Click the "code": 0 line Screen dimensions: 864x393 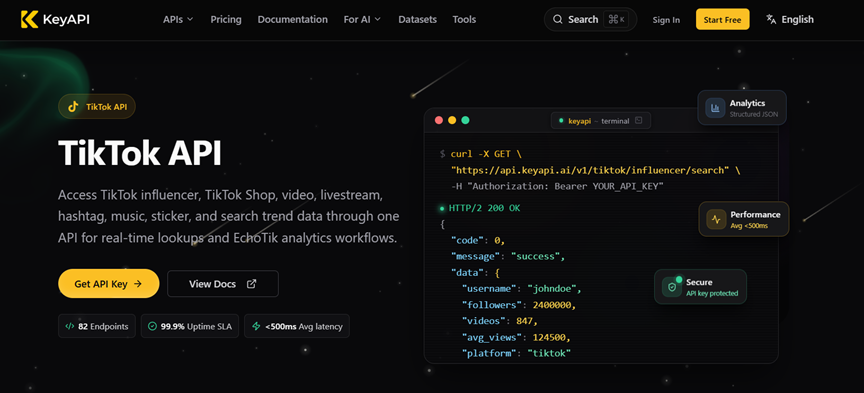pos(478,240)
